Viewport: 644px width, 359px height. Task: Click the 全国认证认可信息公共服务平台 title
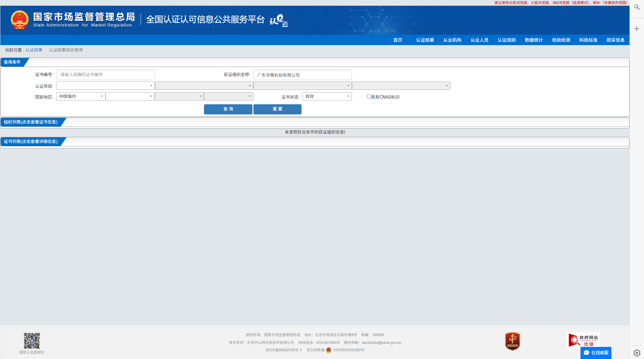(x=205, y=20)
